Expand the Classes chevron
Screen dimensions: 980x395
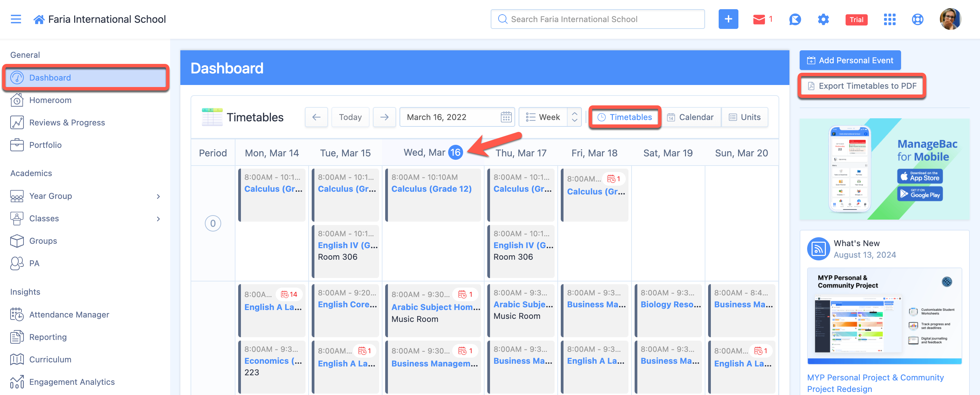click(158, 219)
